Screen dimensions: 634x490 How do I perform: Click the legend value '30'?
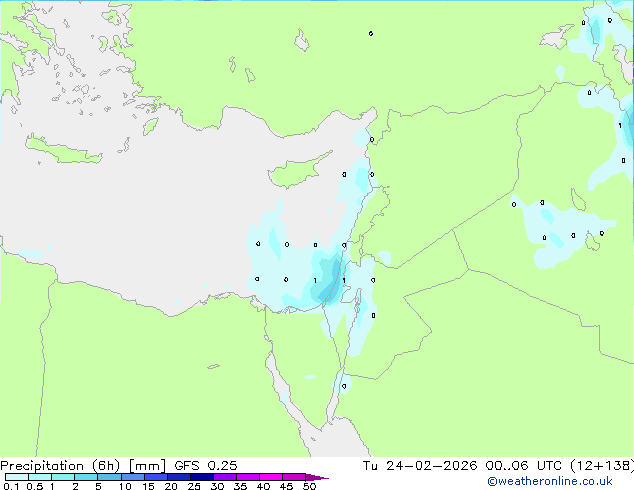217,486
